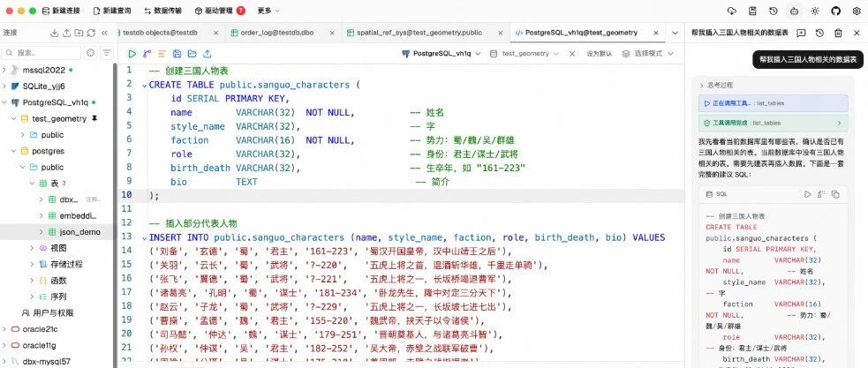
Task: Expand the 更多 dropdown menu
Action: (x=268, y=11)
